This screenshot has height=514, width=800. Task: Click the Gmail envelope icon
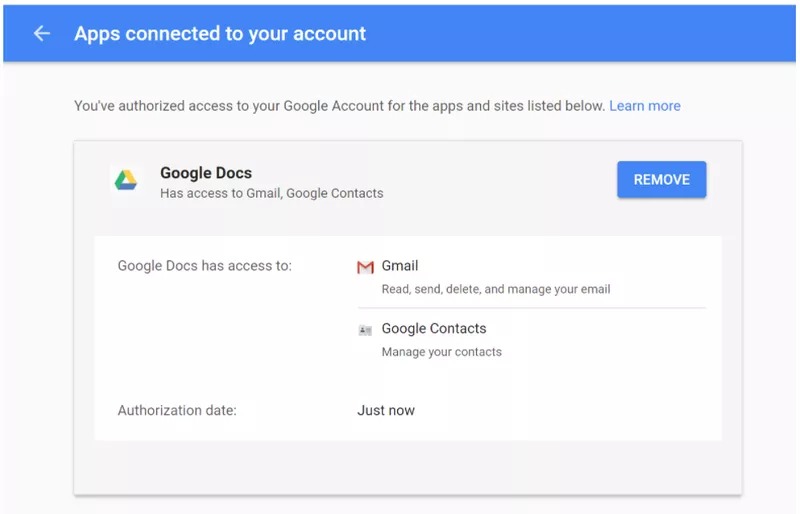coord(365,267)
